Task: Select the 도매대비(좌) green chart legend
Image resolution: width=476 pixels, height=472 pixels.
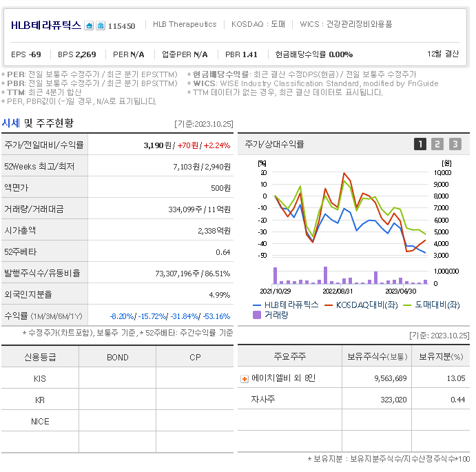Action: coord(431,305)
